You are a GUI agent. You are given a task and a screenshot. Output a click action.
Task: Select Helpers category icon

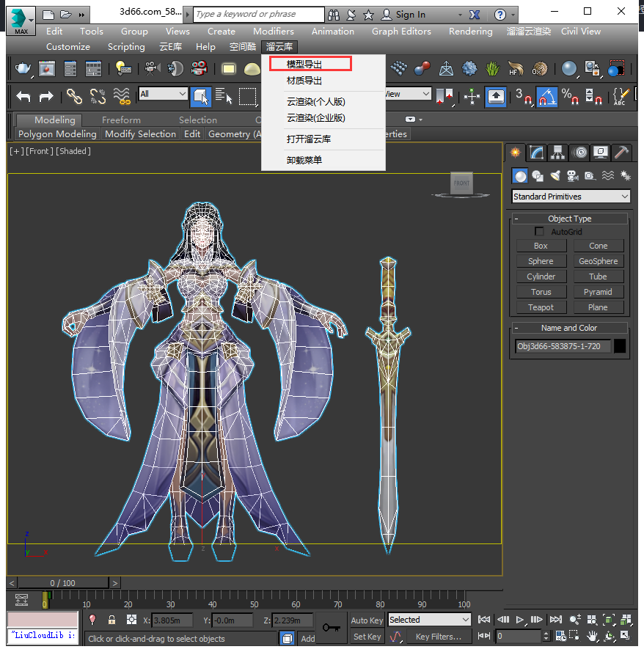point(590,176)
